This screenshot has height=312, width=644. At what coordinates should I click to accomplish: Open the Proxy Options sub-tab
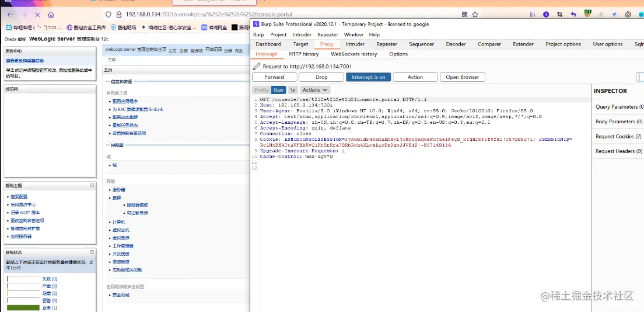398,54
